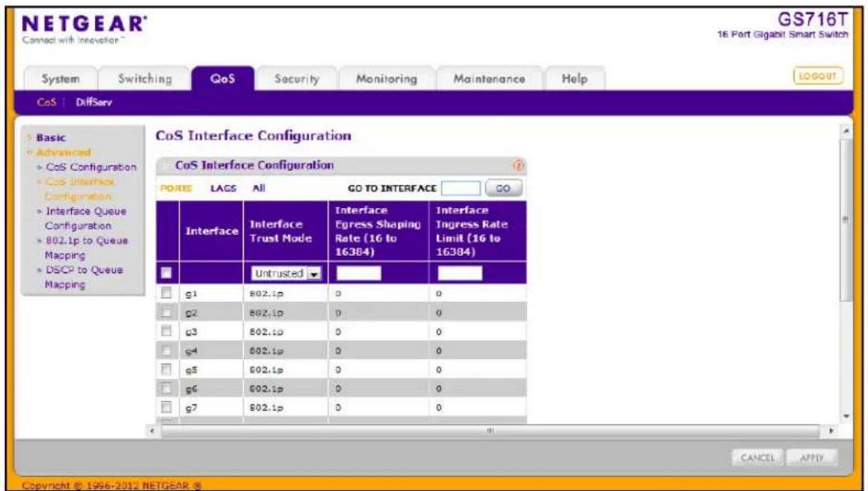Open 802.1p to Queue Mapping
Image resolution: width=868 pixels, height=491 pixels.
[86, 248]
